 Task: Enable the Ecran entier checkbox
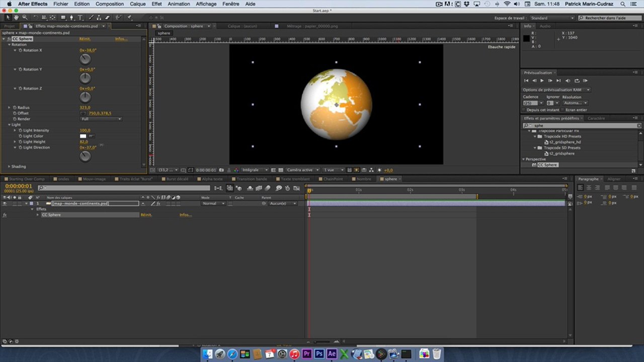563,110
